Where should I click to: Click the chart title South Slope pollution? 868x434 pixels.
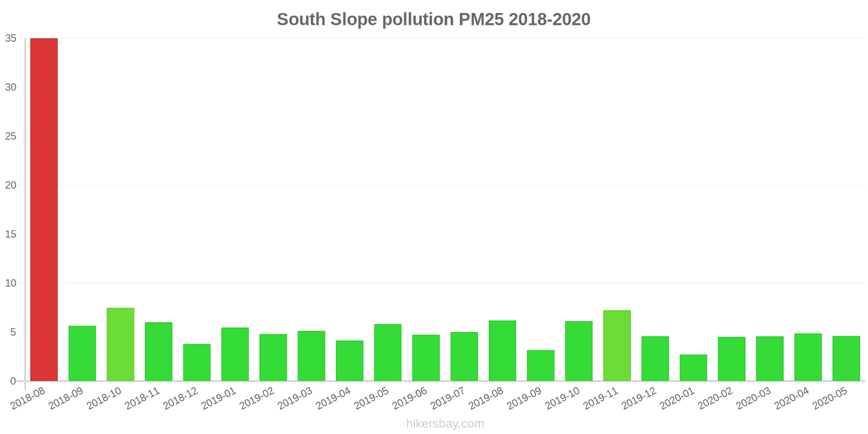click(x=433, y=20)
